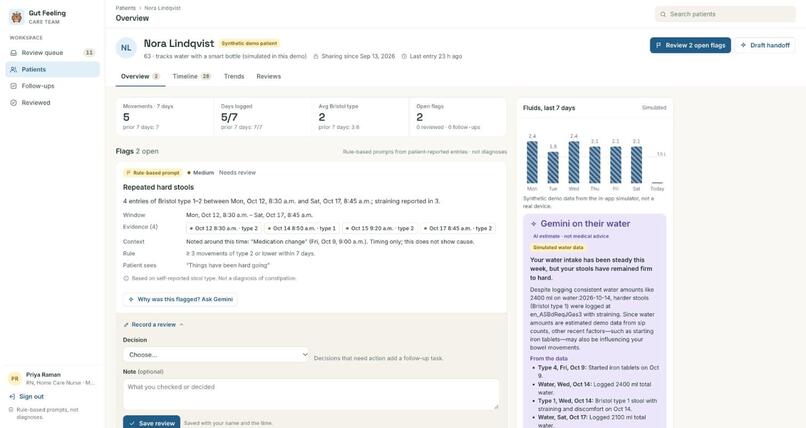Click the Open flags stat card

457,117
